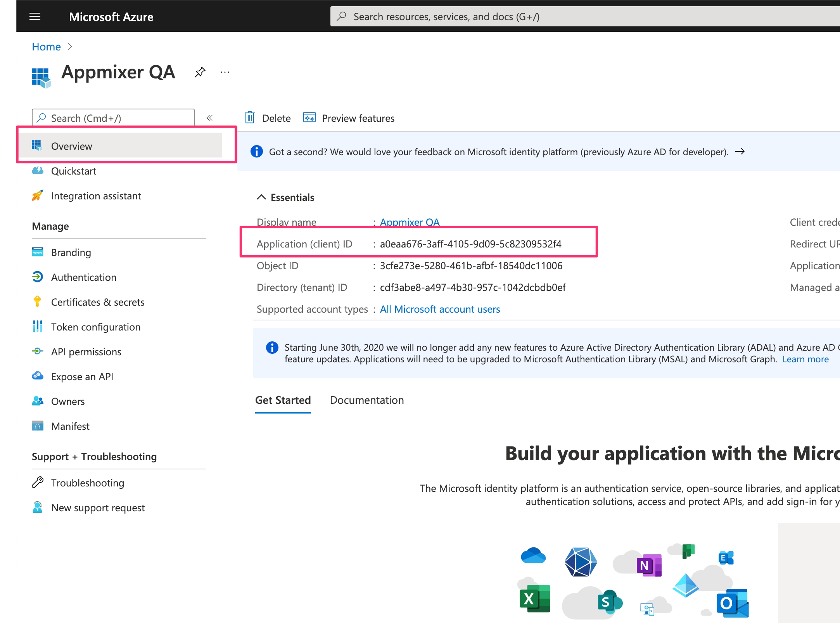Open Integration assistant
This screenshot has width=840, height=623.
[96, 196]
